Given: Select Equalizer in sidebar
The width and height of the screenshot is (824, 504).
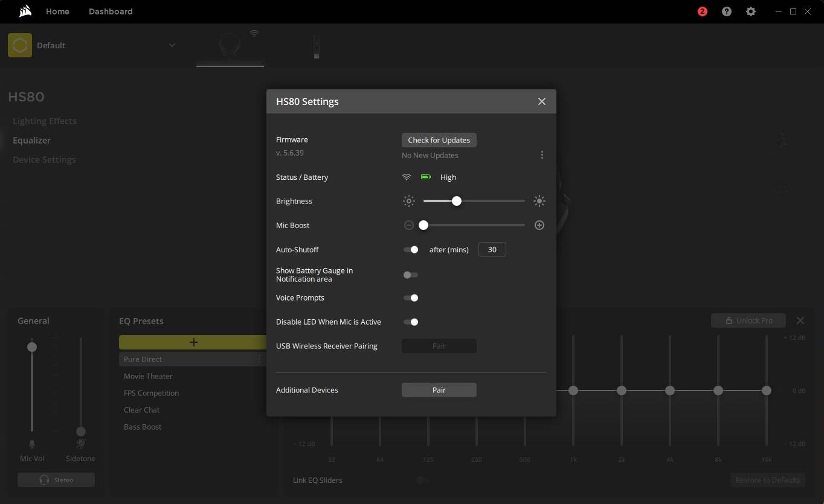Looking at the screenshot, I should pyautogui.click(x=31, y=140).
